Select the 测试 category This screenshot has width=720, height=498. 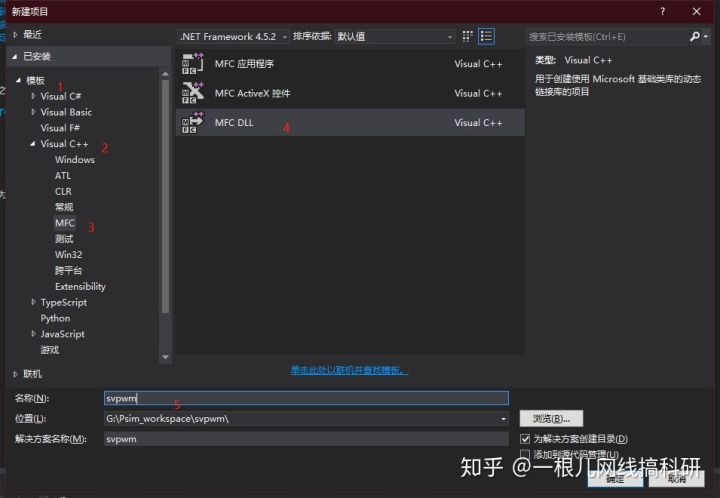point(64,239)
